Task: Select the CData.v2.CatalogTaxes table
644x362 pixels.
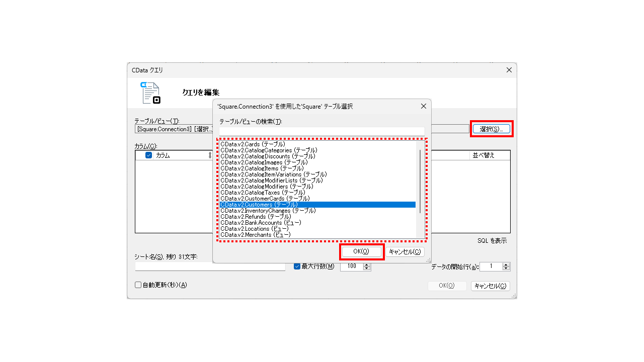Action: (317, 193)
